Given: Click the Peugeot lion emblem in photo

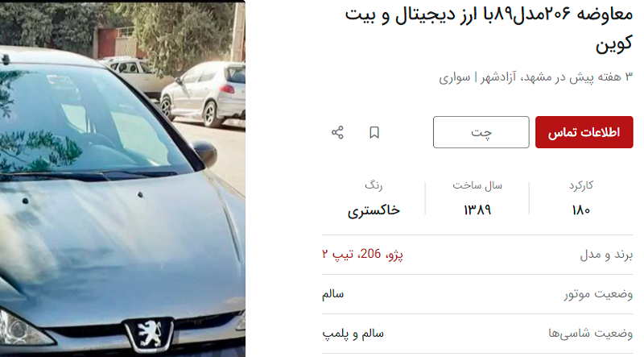Looking at the screenshot, I should point(149,334).
